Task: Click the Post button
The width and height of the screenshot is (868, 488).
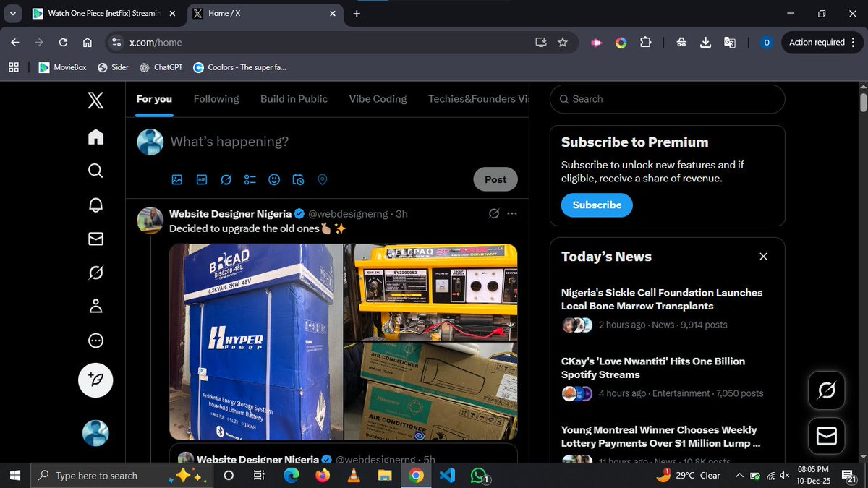Action: pos(495,179)
